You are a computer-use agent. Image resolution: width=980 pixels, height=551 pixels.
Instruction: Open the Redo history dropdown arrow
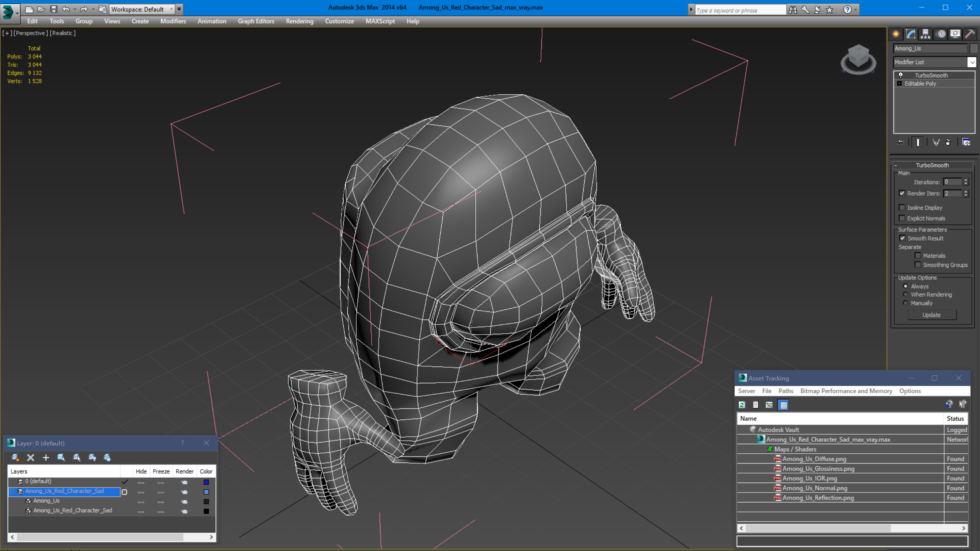click(x=93, y=9)
